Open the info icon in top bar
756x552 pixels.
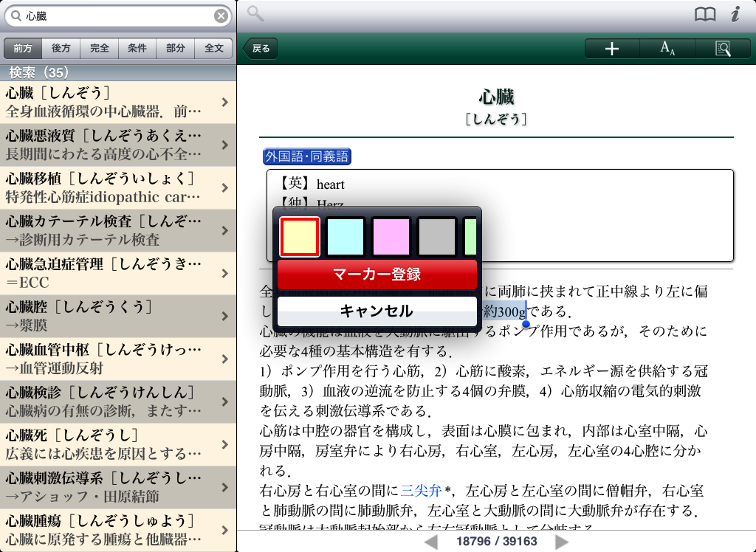735,14
